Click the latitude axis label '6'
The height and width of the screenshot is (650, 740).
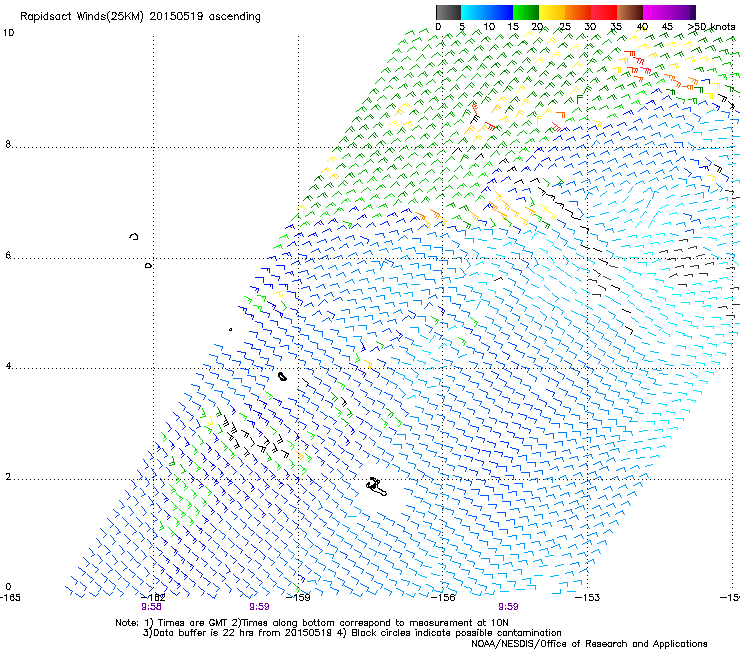(8, 255)
